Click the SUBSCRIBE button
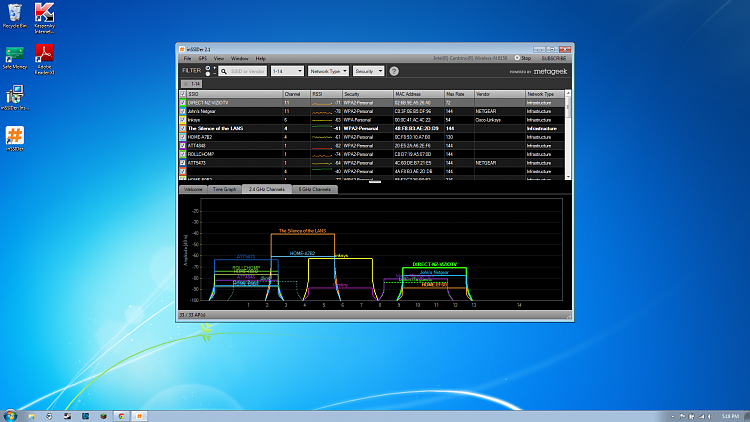Viewport: 750px width, 422px height. click(554, 58)
